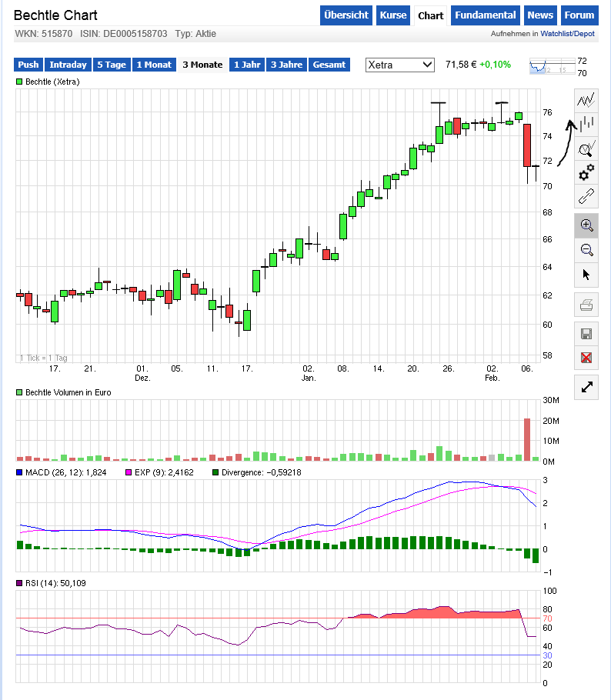The width and height of the screenshot is (611, 700).
Task: Open the Watchlist/Depot link
Action: tap(567, 34)
